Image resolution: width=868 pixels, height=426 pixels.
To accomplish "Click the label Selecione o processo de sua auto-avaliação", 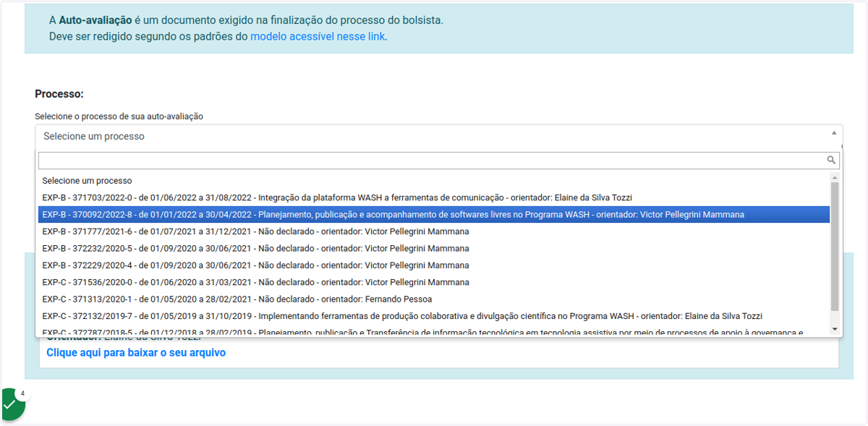I will click(x=119, y=116).
